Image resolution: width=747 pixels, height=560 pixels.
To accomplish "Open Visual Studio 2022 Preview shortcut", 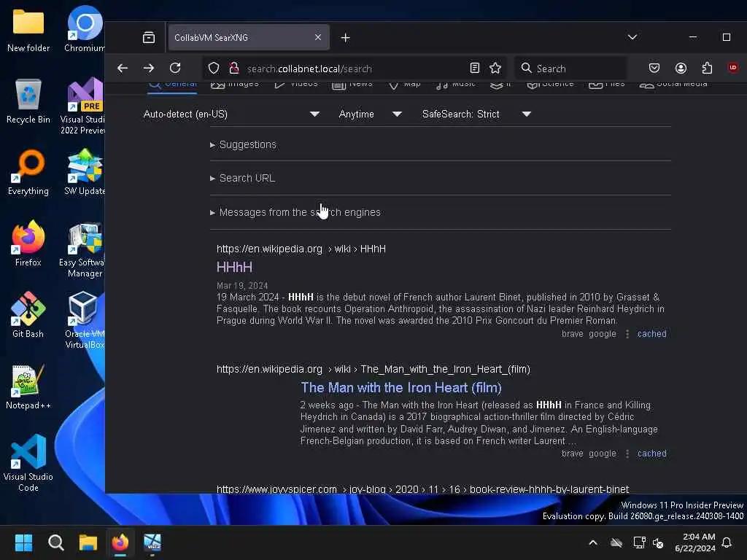I will (83, 106).
